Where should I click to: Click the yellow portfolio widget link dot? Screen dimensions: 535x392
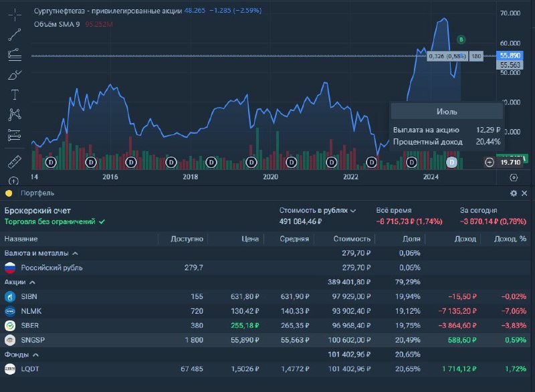[9, 193]
